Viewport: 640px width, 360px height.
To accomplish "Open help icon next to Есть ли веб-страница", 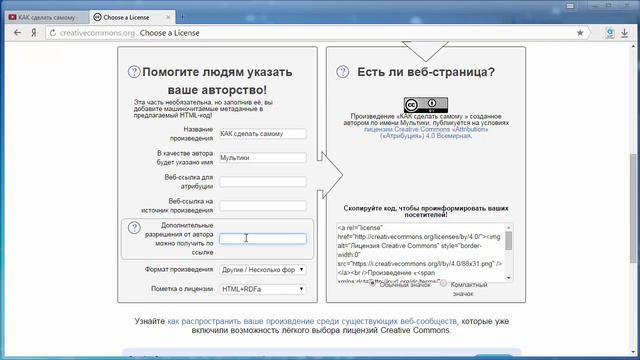I will (x=342, y=72).
